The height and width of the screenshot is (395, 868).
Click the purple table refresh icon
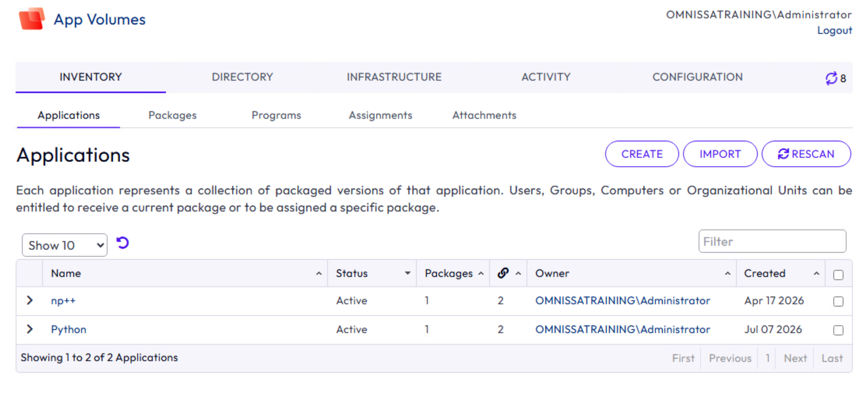(123, 243)
